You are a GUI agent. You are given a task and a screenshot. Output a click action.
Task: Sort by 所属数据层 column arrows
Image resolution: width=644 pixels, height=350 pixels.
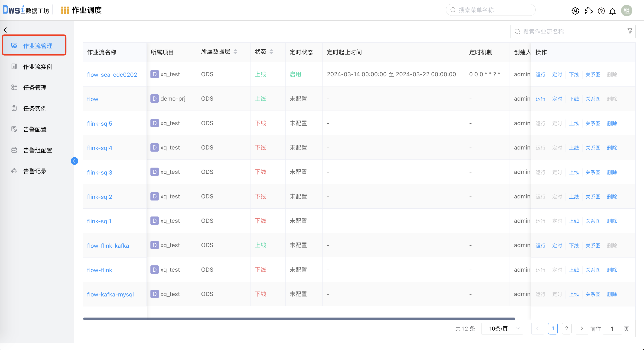point(235,52)
